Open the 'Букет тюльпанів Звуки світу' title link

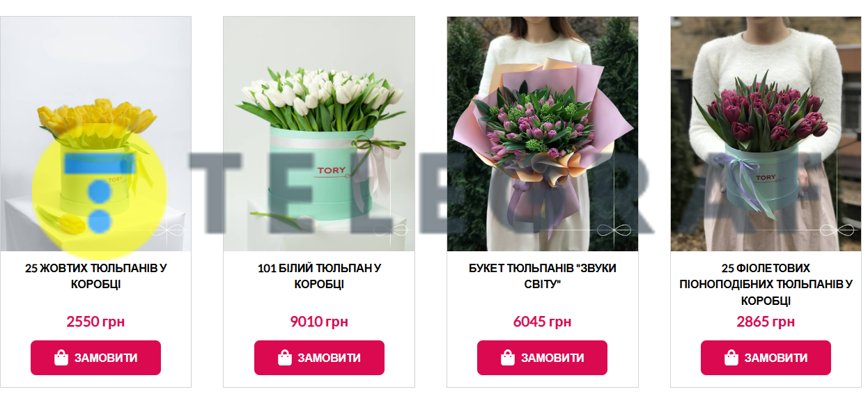click(543, 276)
